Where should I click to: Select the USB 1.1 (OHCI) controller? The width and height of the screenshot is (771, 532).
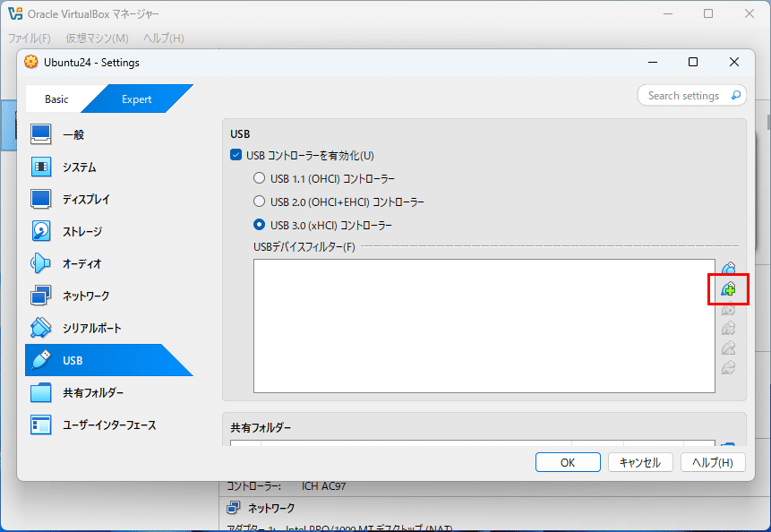(x=259, y=178)
